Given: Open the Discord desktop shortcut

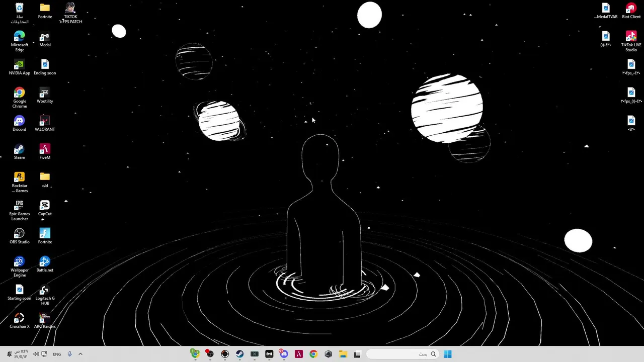Looking at the screenshot, I should click(x=19, y=124).
